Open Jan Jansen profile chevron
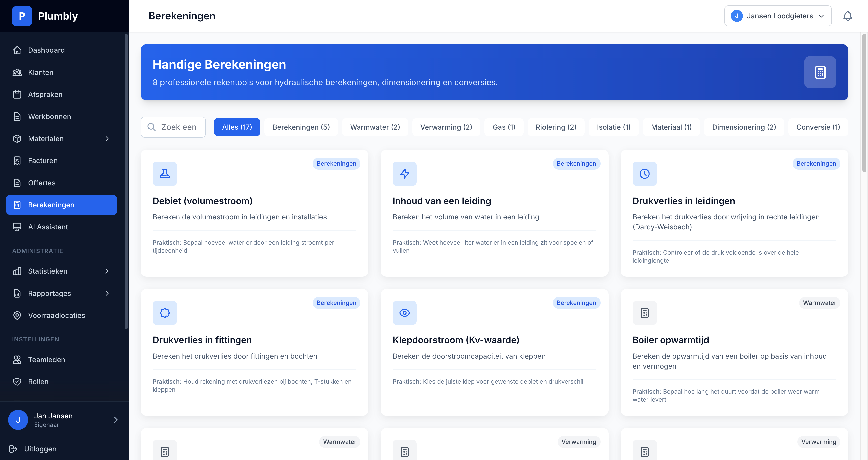The image size is (868, 460). 116,420
